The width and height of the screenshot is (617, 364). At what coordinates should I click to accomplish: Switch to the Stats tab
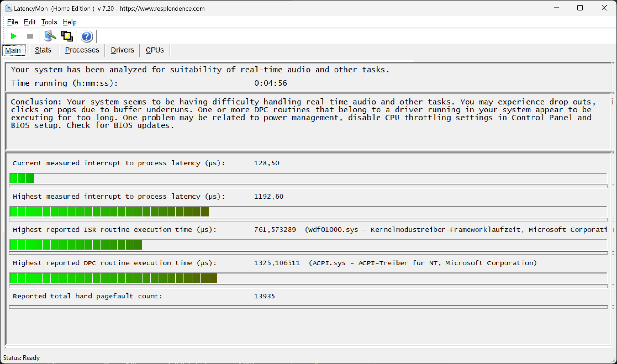[x=43, y=50]
